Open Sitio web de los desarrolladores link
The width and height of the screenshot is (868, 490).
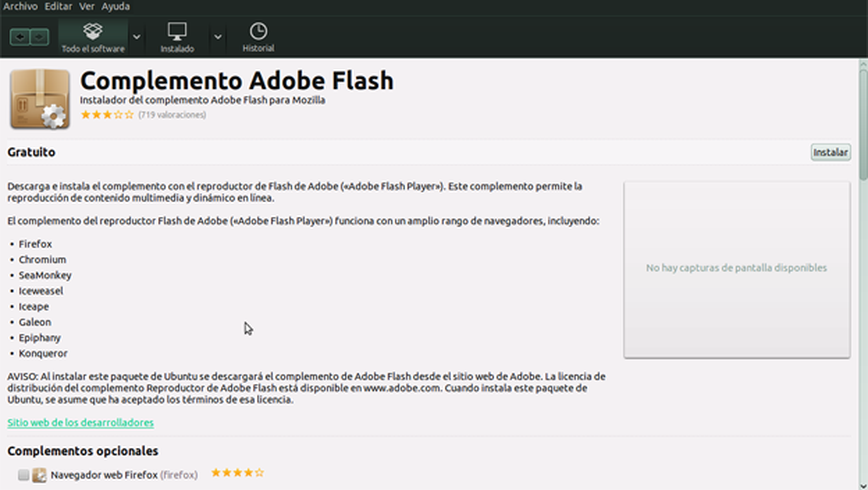click(80, 423)
